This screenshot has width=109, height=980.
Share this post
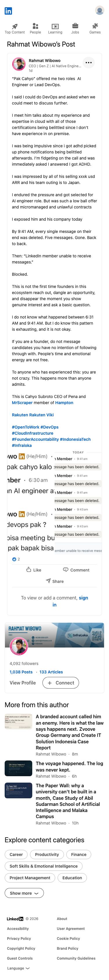click(54, 581)
